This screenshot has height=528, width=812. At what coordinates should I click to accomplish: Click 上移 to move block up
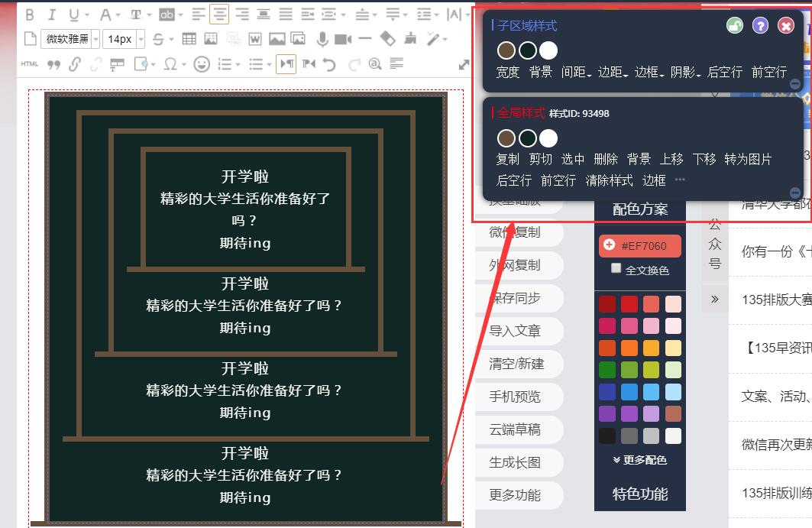tap(671, 159)
